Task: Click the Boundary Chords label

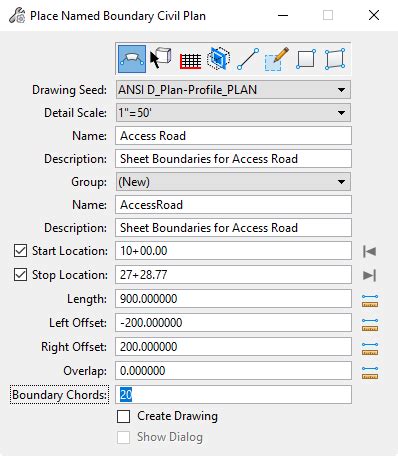Action: pos(59,395)
